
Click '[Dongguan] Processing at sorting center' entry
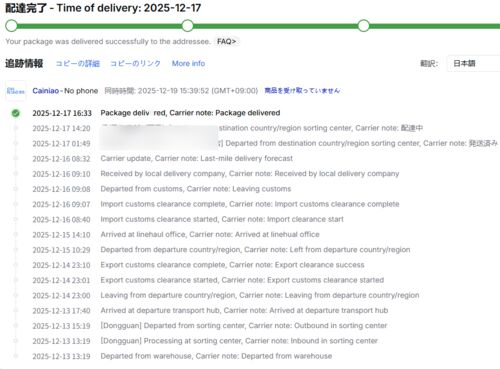coord(239,341)
